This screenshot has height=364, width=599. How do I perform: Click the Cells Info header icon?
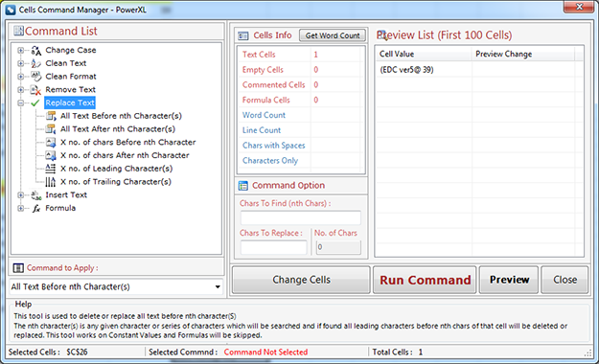point(243,35)
